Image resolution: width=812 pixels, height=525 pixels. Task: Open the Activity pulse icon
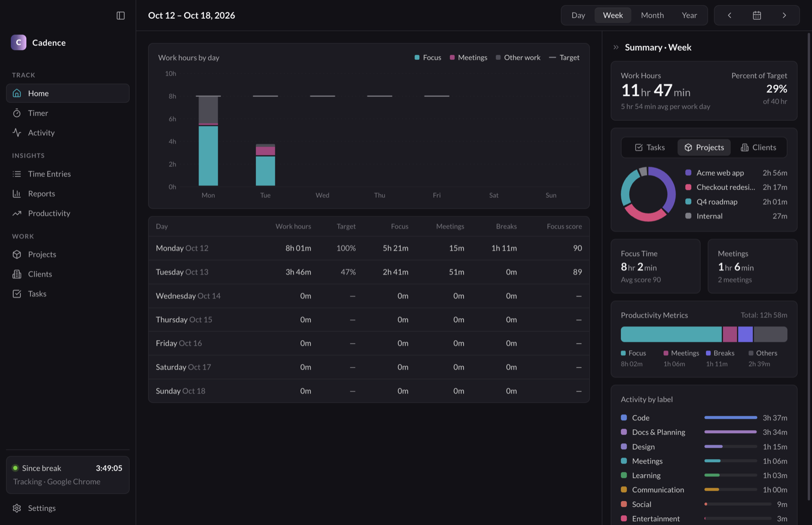click(x=17, y=133)
